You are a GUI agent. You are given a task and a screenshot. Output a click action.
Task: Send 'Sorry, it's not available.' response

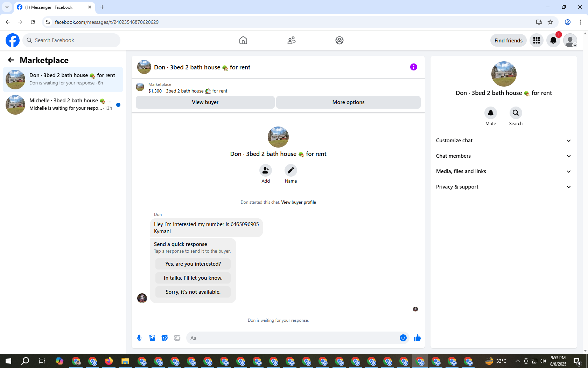point(193,292)
